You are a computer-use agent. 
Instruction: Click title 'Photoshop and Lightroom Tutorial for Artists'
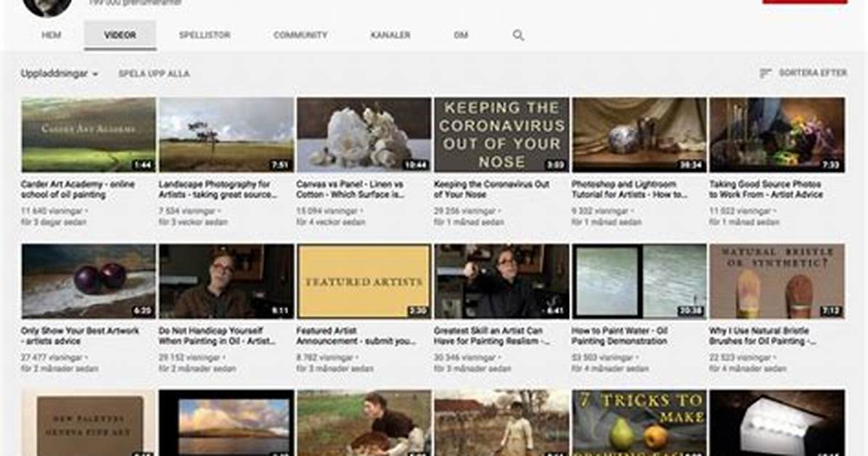(629, 190)
